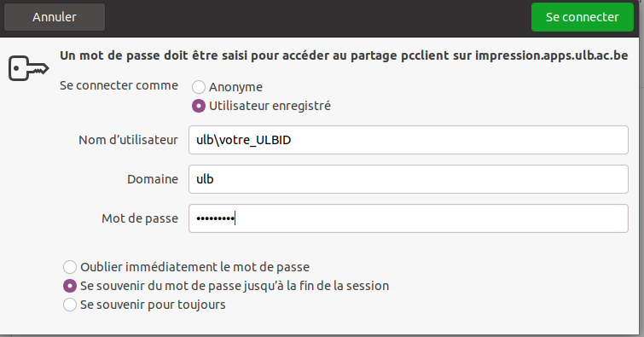This screenshot has width=644, height=337.
Task: Click the ulb\votre_ULBID text in username field
Action: (x=244, y=140)
